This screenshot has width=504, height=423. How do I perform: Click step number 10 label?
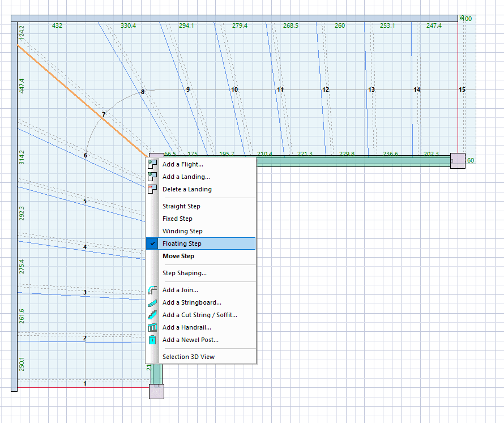(234, 89)
